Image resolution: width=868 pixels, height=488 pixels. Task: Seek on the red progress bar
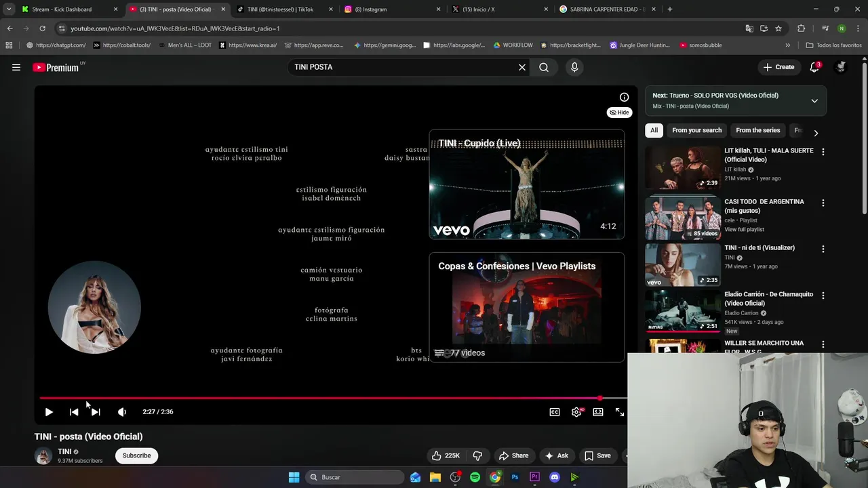tap(332, 398)
